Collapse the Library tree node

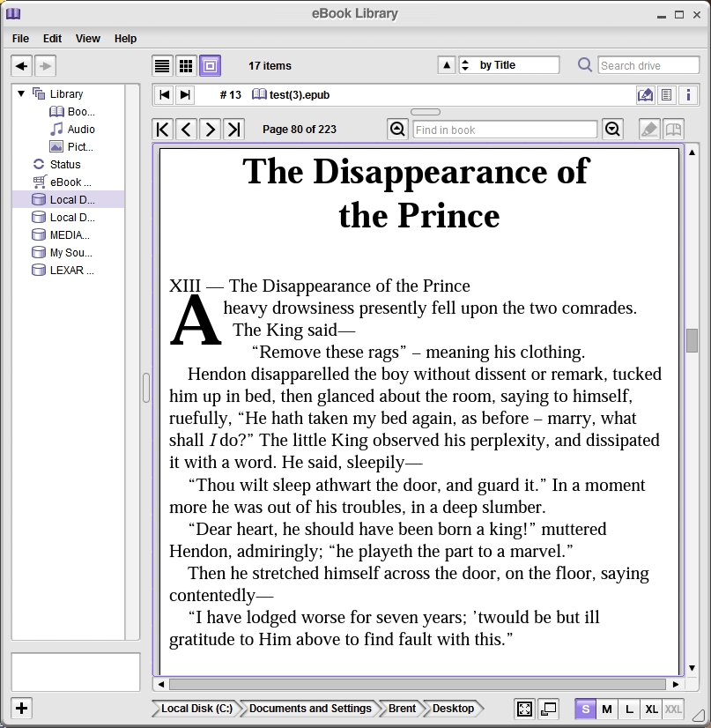click(x=21, y=93)
